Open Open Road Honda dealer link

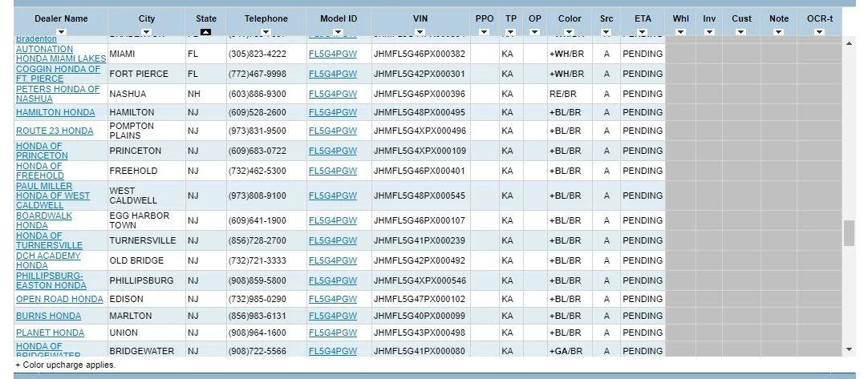(x=60, y=299)
